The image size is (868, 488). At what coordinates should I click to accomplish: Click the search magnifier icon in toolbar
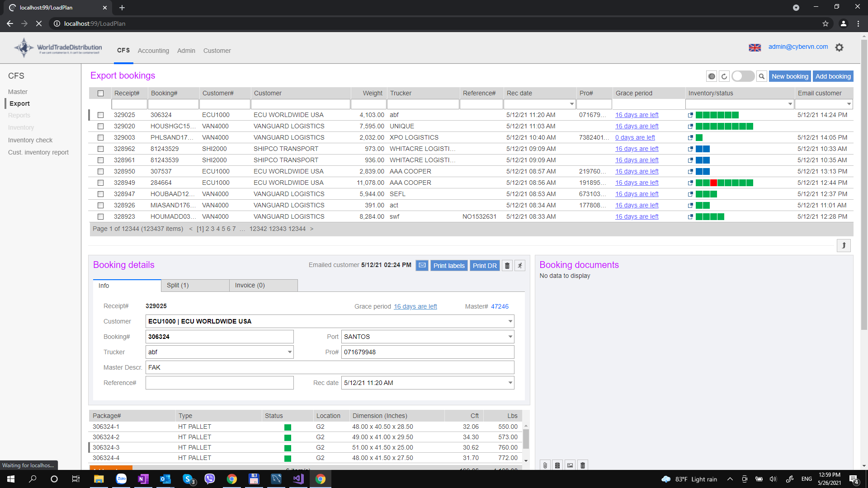coord(762,76)
